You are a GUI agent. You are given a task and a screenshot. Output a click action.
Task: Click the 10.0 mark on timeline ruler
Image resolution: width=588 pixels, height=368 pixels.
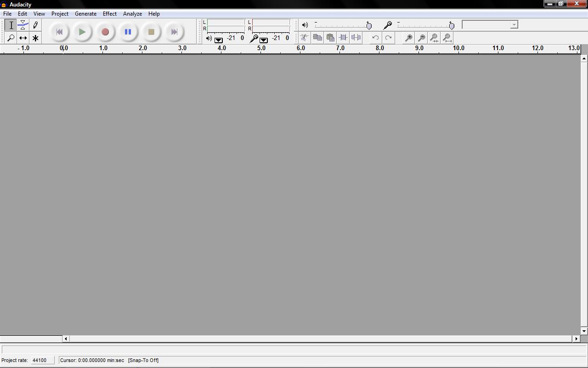[458, 48]
